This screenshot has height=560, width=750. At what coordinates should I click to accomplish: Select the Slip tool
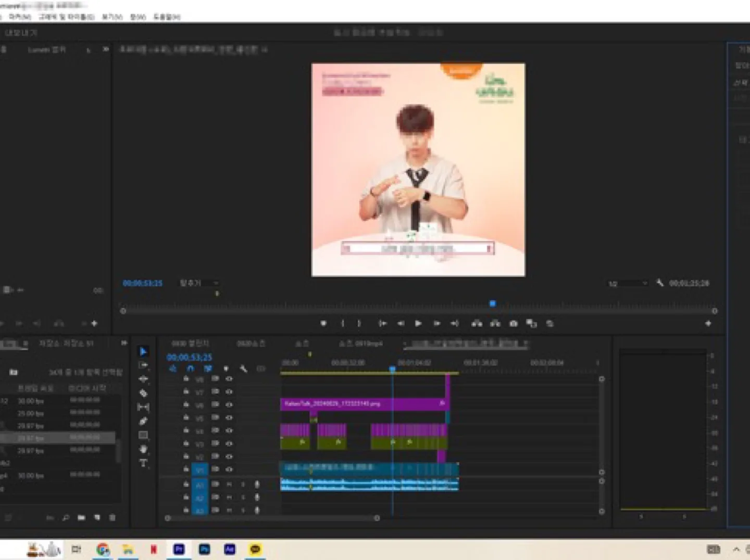(143, 407)
